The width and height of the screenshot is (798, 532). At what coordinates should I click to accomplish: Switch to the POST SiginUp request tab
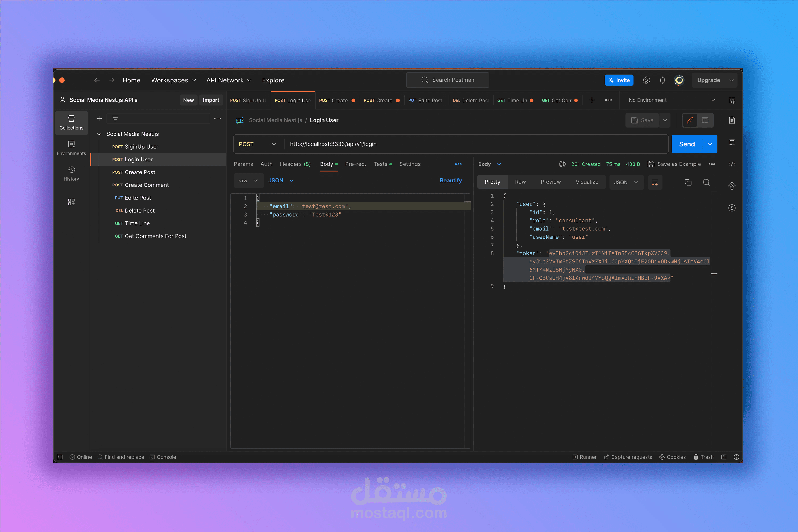(x=248, y=101)
